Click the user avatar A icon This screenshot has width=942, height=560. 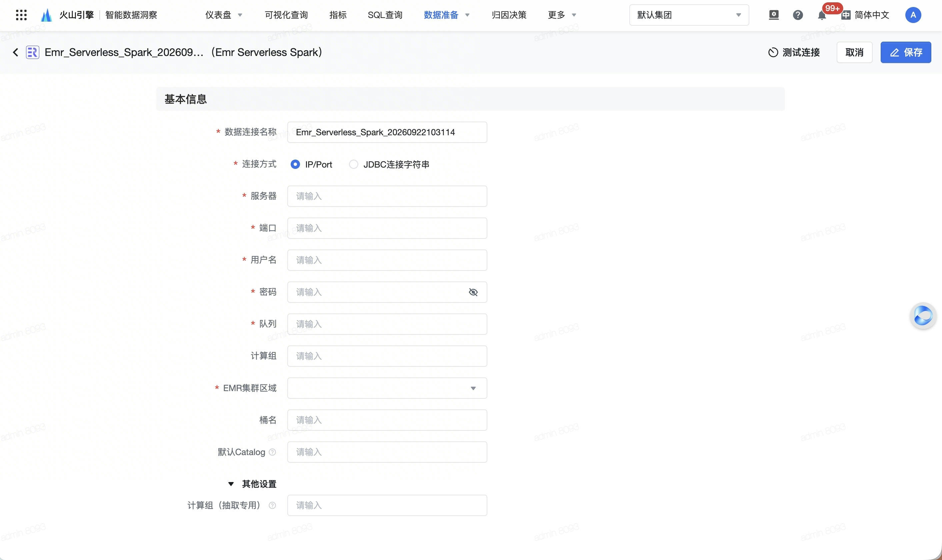[913, 15]
